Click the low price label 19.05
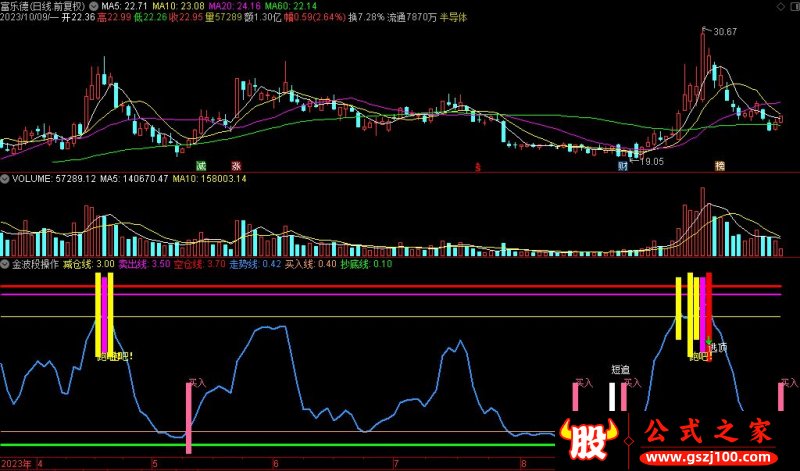Screen dimensions: 800x471 pyautogui.click(x=652, y=162)
